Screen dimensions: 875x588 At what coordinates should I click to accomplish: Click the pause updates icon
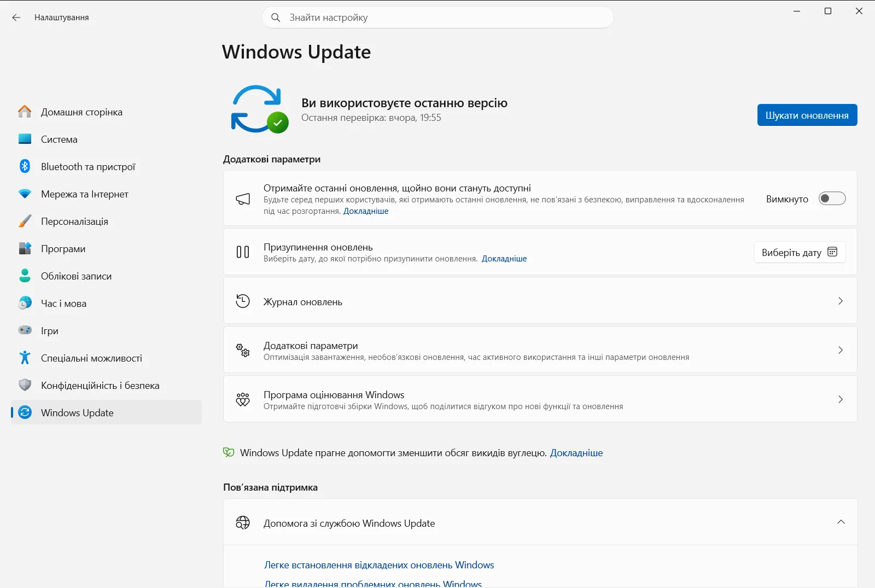tap(243, 252)
